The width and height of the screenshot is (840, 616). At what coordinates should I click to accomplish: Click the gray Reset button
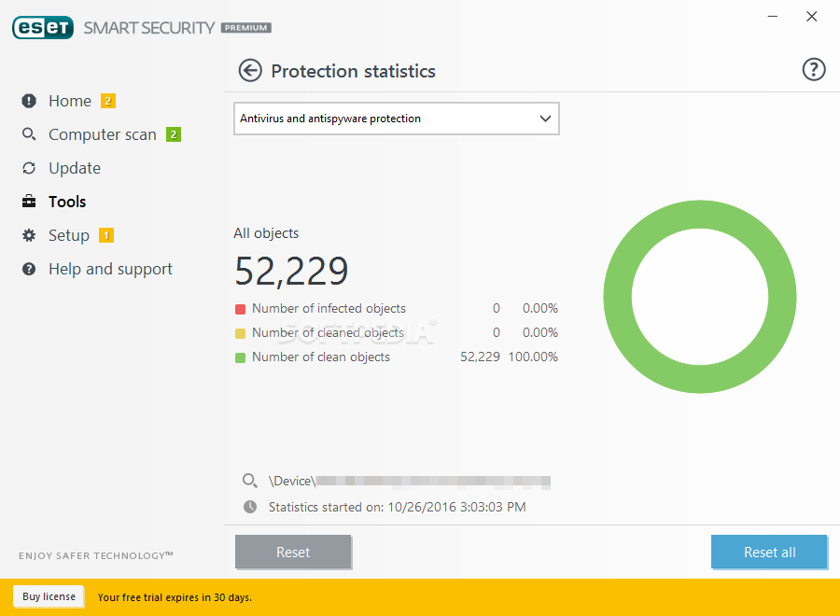pos(293,552)
